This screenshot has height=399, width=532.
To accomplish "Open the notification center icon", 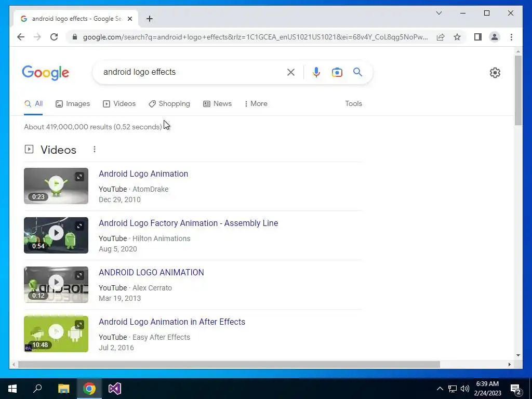I will [516, 389].
